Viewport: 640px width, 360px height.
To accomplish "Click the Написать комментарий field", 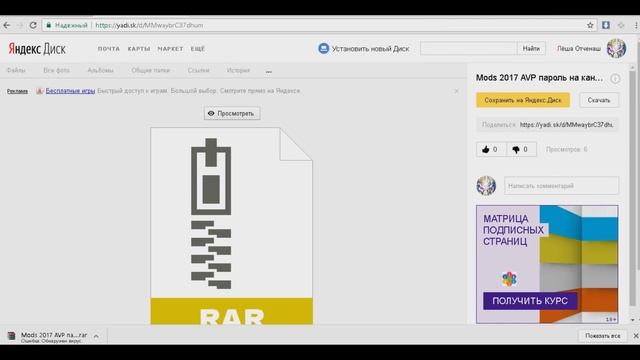I will [561, 186].
